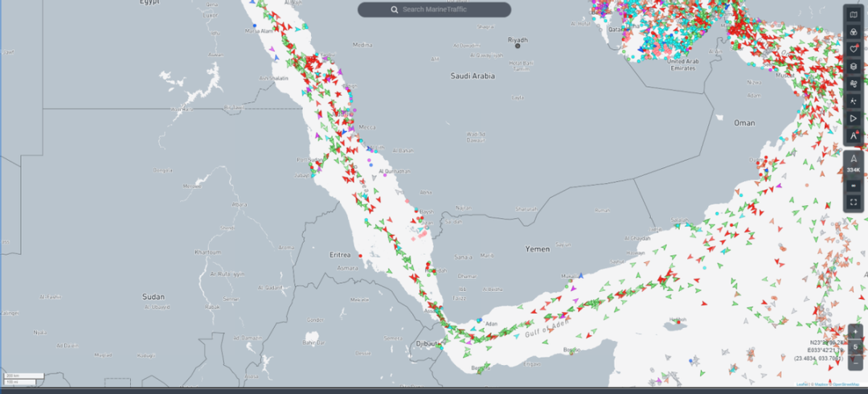Click the magnifier icon in search bar
This screenshot has width=868, height=394.
[x=394, y=10]
